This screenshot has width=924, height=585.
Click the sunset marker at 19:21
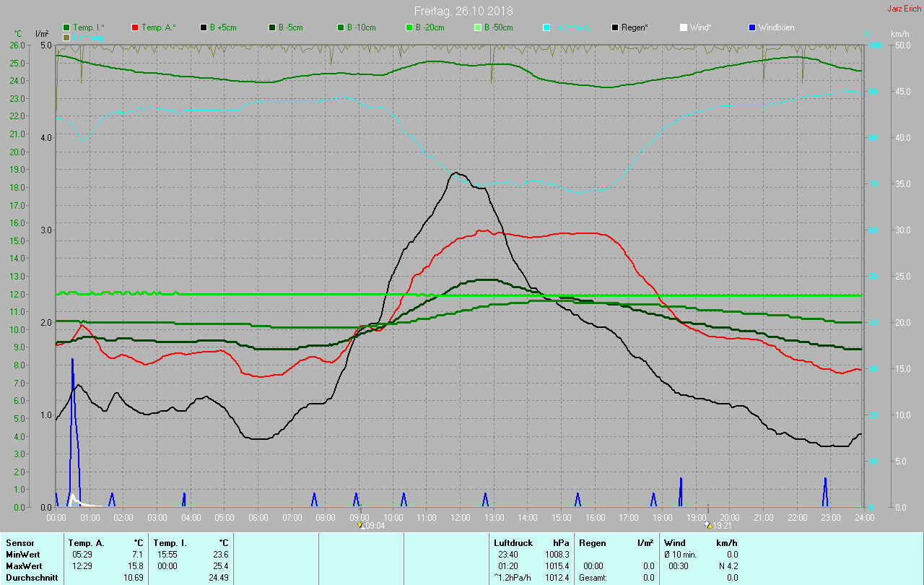(x=707, y=526)
